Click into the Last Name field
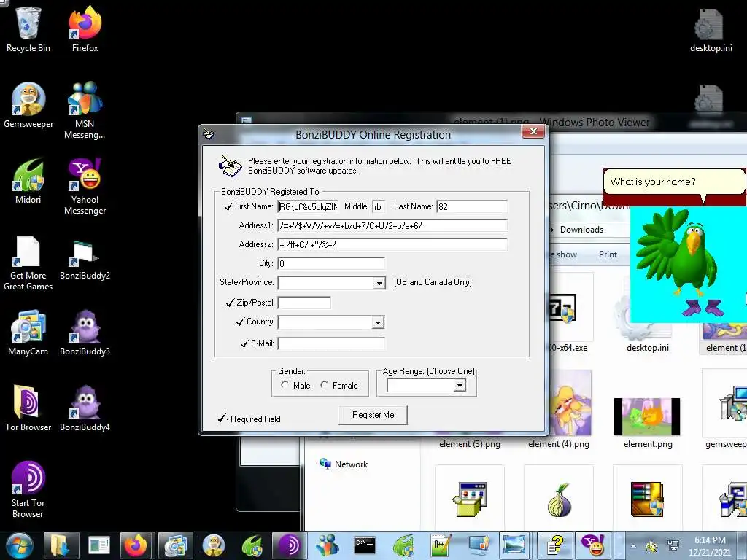 472,206
